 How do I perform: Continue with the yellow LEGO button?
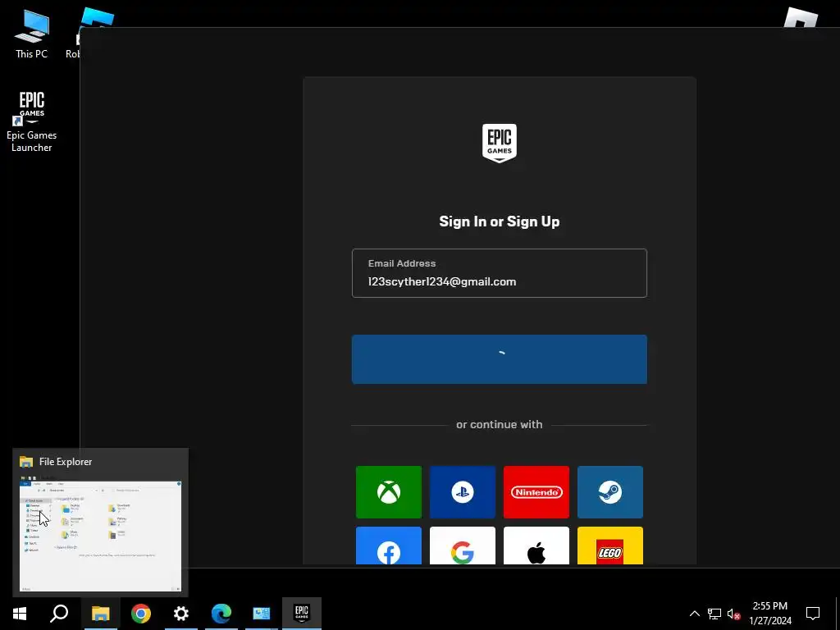(x=610, y=546)
